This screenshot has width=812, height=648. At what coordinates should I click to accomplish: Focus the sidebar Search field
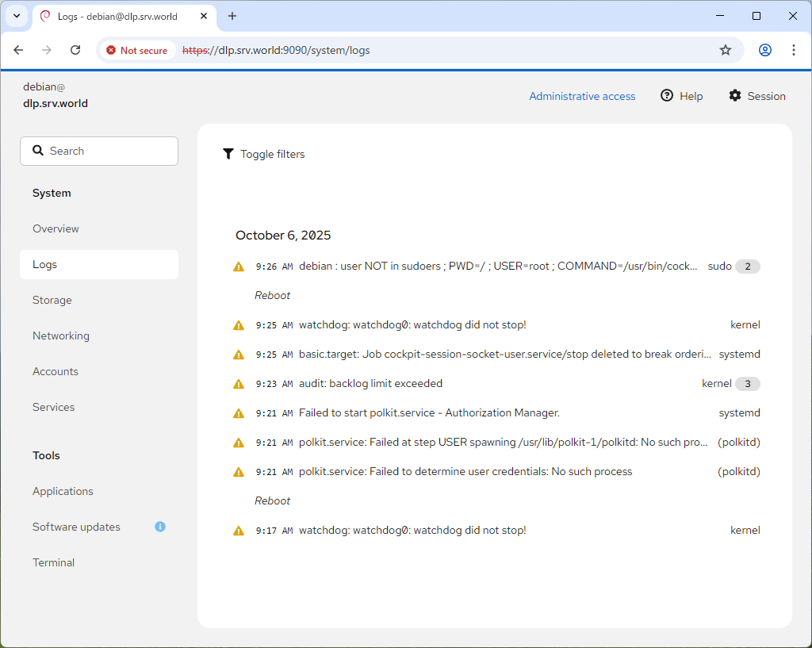tap(99, 151)
